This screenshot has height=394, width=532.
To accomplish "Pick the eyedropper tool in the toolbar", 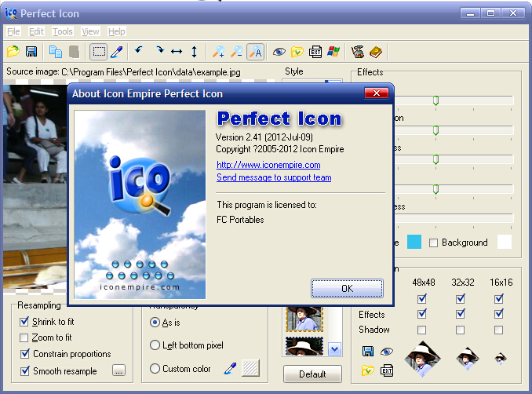I will (117, 52).
